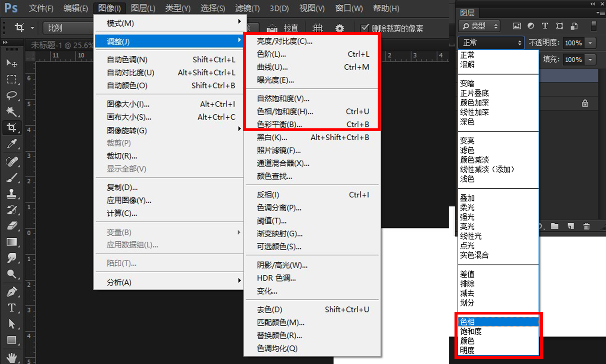Toggle the pixel layer filter icon
Screen dimensions: 606x364
(x=516, y=26)
